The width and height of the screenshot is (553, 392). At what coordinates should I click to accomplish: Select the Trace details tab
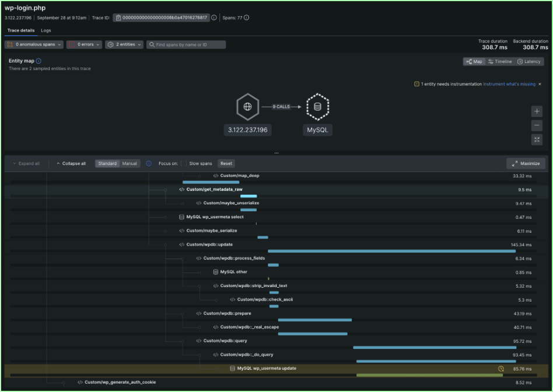[21, 31]
